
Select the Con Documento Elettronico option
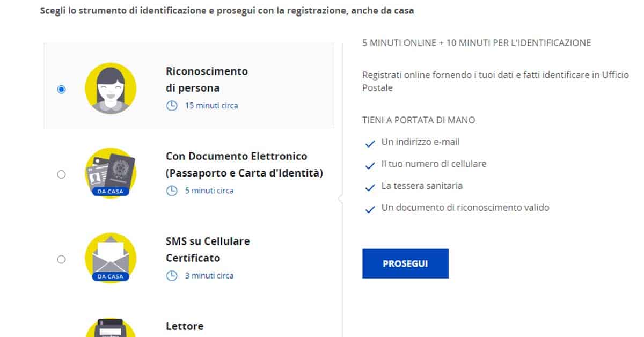[x=61, y=173]
